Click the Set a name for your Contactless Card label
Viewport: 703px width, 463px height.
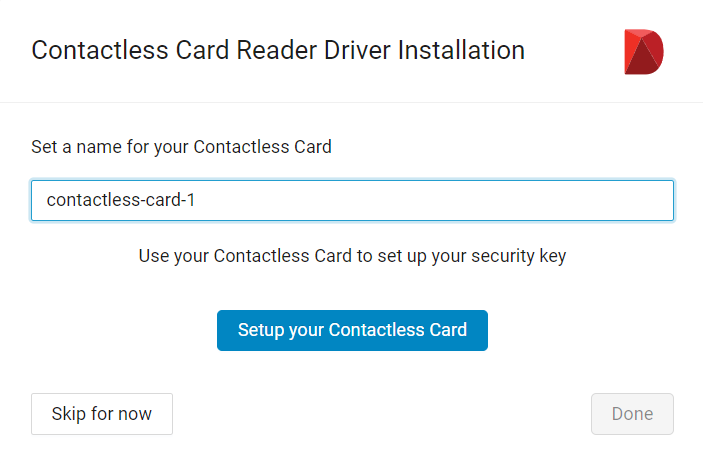coord(181,147)
